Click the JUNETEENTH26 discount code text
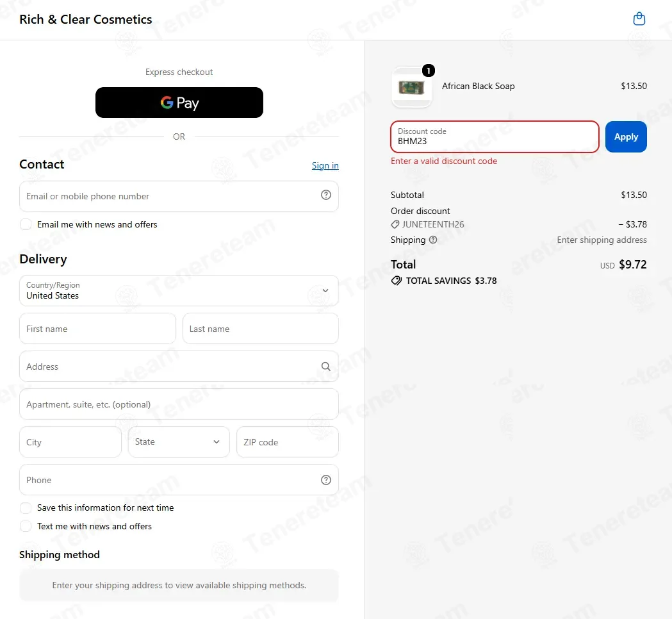This screenshot has height=619, width=672. 433,225
